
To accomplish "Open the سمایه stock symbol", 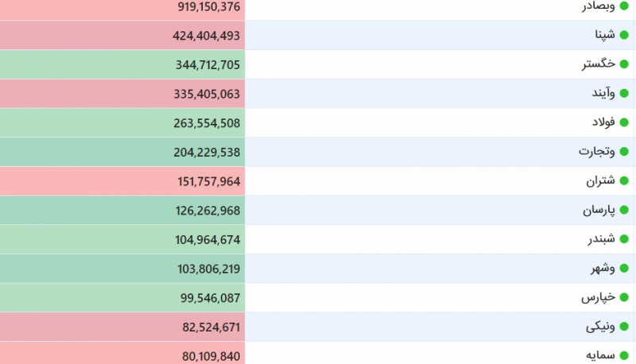I will pyautogui.click(x=600, y=355).
